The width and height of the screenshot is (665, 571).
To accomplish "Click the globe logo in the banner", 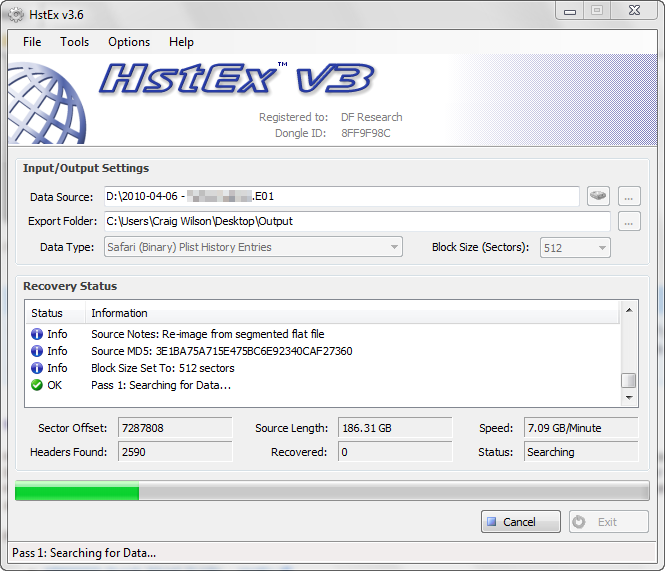I will pos(47,103).
